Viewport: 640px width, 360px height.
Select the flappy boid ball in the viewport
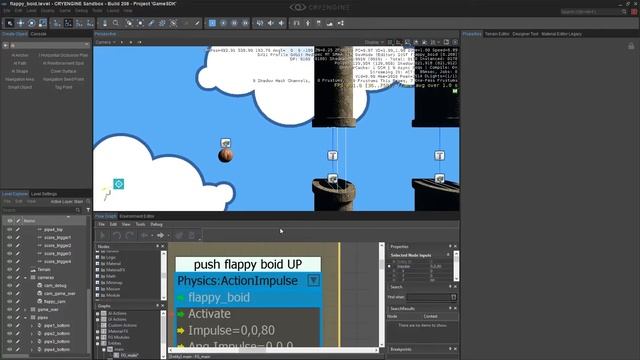(x=225, y=156)
